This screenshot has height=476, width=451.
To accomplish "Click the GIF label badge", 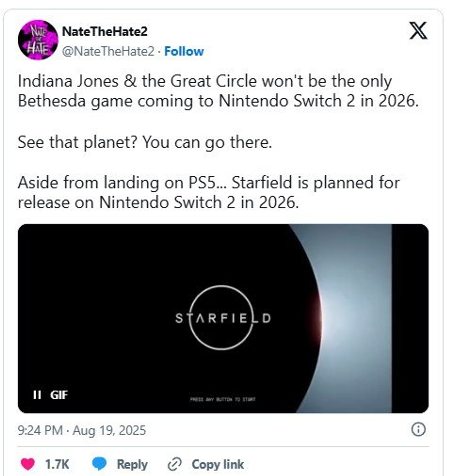I will (x=59, y=395).
